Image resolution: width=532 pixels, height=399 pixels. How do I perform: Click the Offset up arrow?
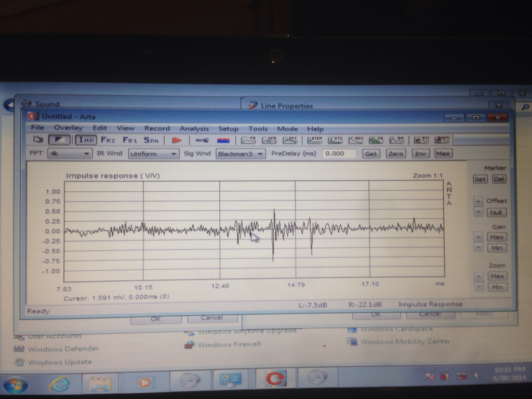pos(478,201)
